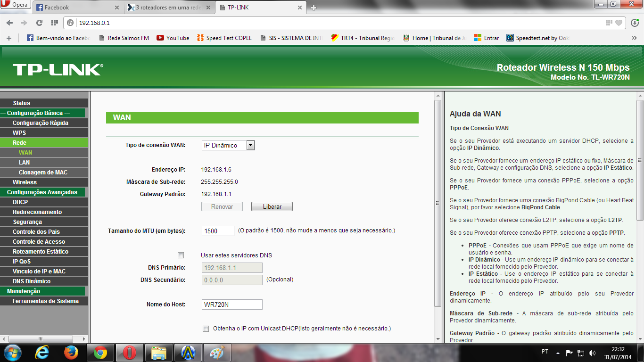
Task: Open the TRT4 - Tribunal bookmark
Action: point(363,38)
